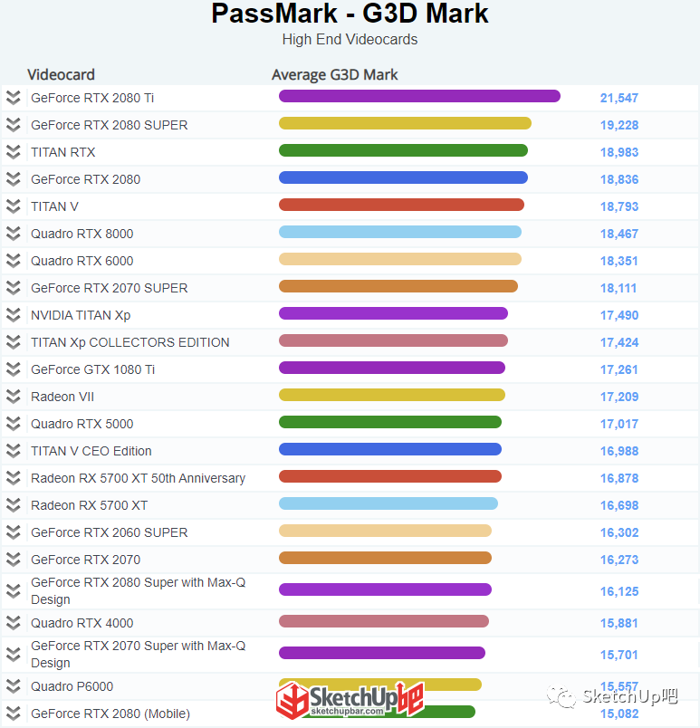The image size is (700, 728).
Task: Expand the GeForce RTX 2060 SUPER chevron
Action: pyautogui.click(x=14, y=532)
